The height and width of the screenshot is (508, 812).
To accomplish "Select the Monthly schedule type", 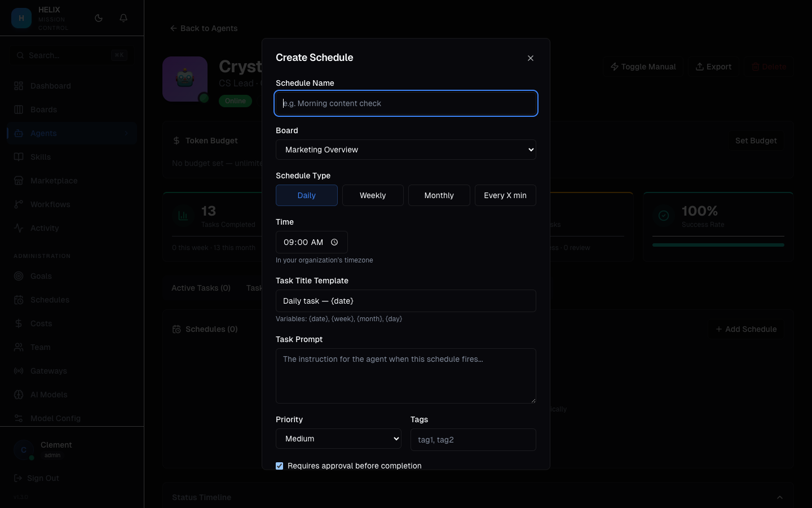I will pyautogui.click(x=439, y=195).
